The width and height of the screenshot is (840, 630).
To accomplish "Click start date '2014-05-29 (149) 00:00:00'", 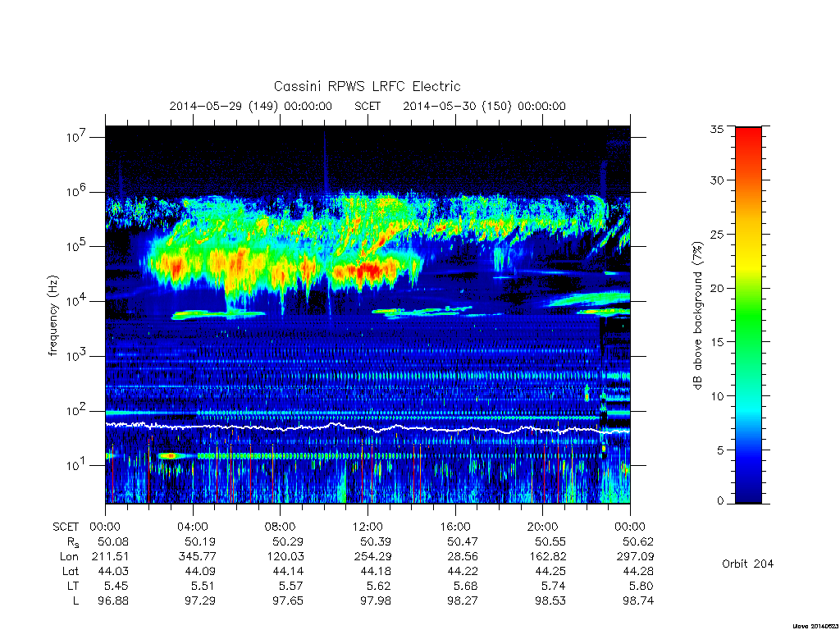I will click(251, 106).
